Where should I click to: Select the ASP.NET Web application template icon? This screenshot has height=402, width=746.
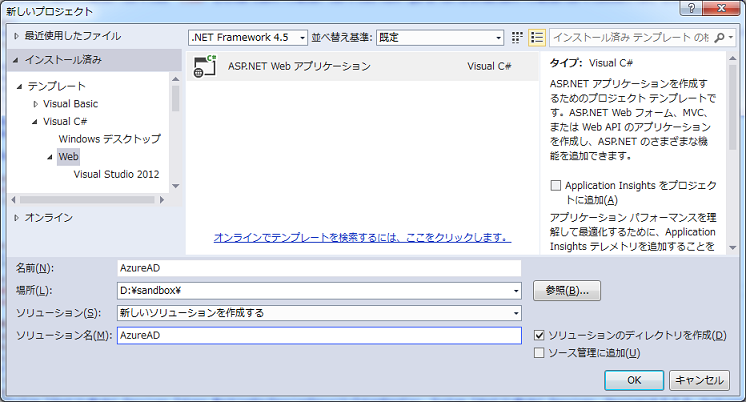[205, 67]
